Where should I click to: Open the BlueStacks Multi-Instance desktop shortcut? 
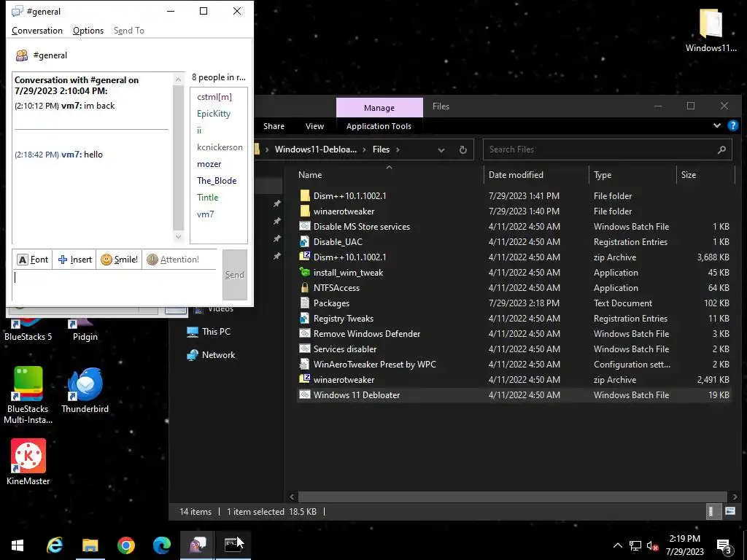(x=28, y=395)
